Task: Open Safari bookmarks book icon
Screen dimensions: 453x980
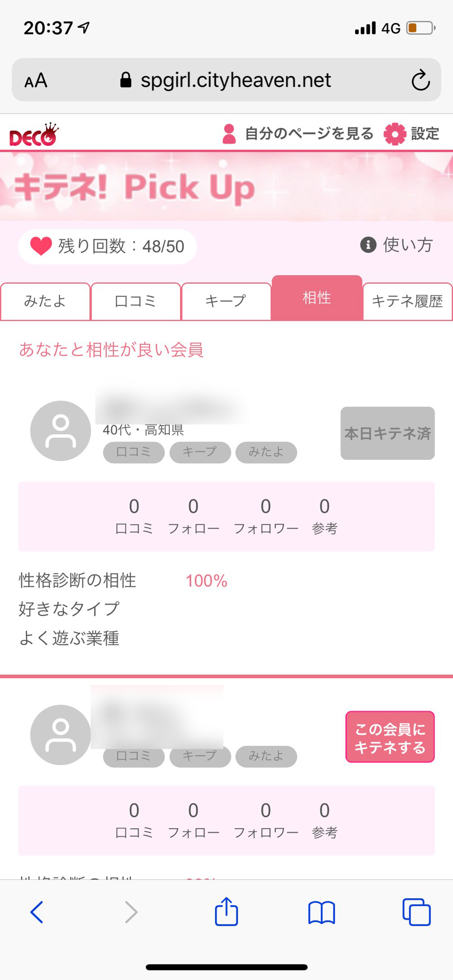Action: [321, 912]
